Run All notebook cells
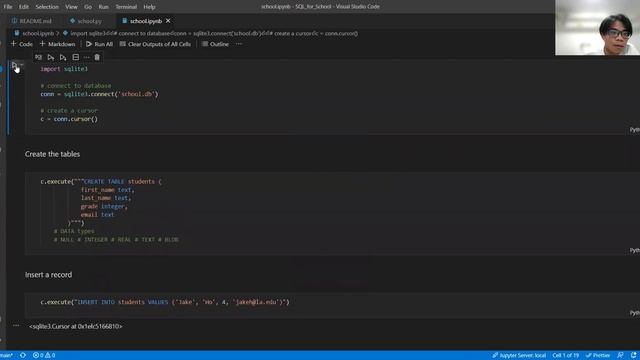Screen dimensions: 640x360 click(99, 44)
